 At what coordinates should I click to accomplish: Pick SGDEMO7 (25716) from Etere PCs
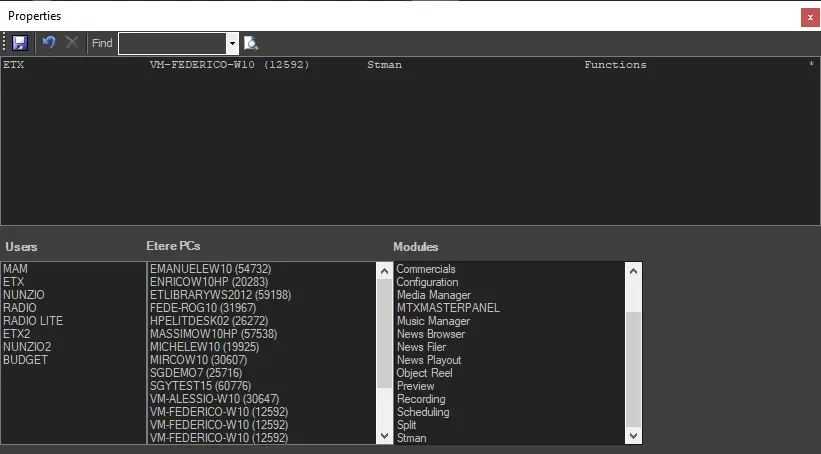point(194,373)
